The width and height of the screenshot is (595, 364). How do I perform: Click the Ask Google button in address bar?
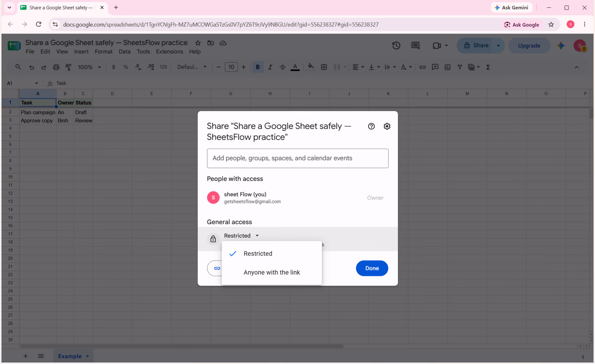coord(522,24)
